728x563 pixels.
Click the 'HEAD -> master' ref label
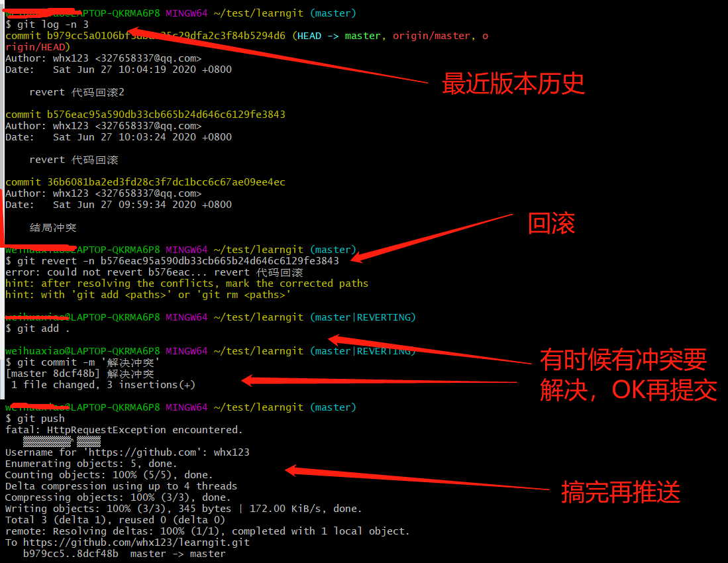point(339,36)
